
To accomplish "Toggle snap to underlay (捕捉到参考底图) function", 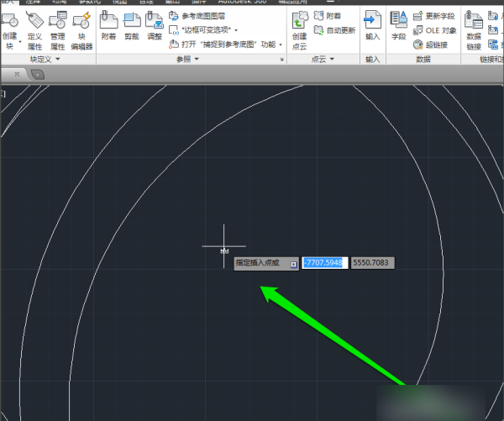I will 225,44.
